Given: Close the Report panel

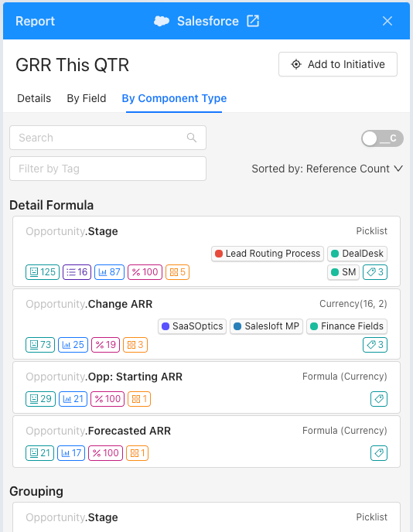Looking at the screenshot, I should [387, 21].
